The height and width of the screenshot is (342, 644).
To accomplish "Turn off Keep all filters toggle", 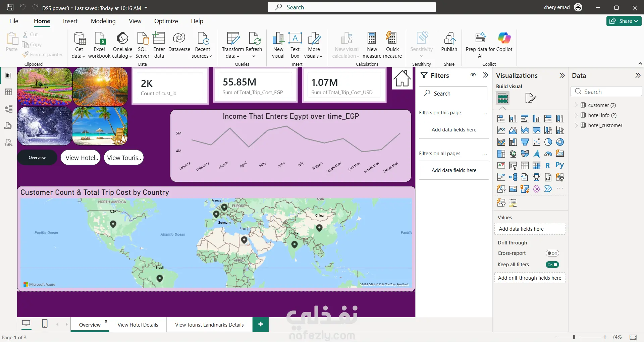I will (x=552, y=265).
